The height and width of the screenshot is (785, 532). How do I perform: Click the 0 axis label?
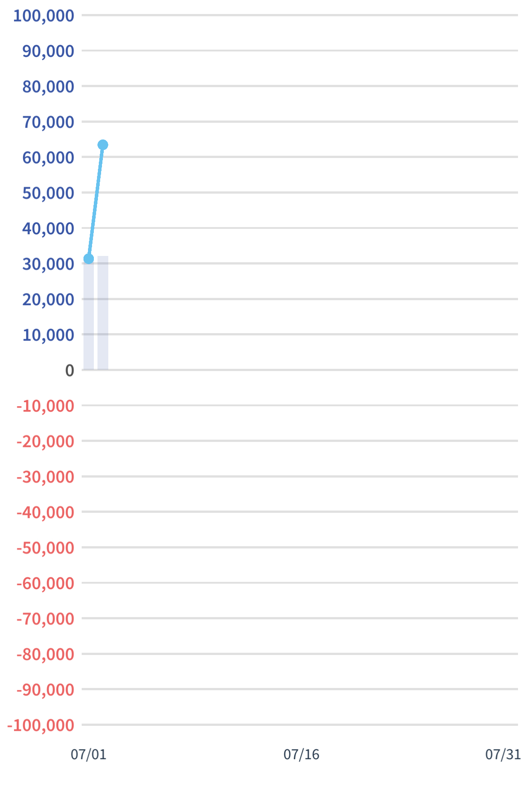pos(69,371)
